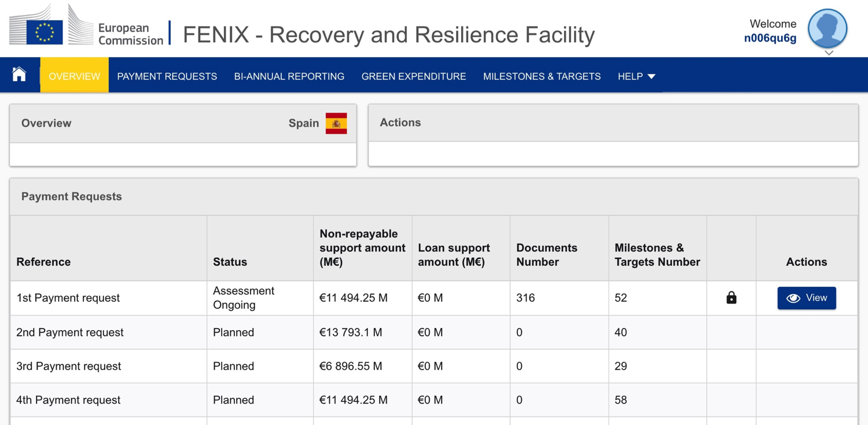Click the Actions panel title
Screen dimensions: 868x425
pos(400,123)
